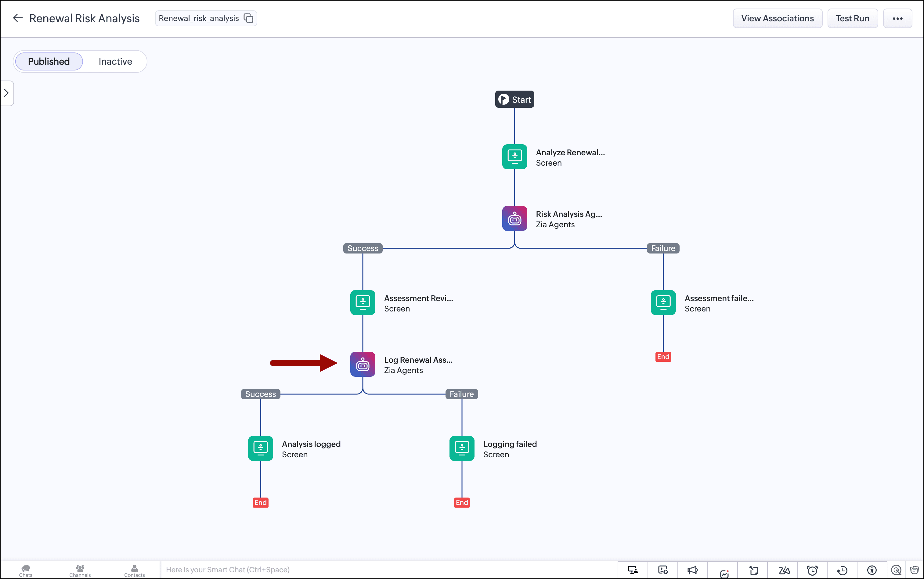Open the alarm clock reminders icon
This screenshot has width=924, height=579.
click(812, 570)
